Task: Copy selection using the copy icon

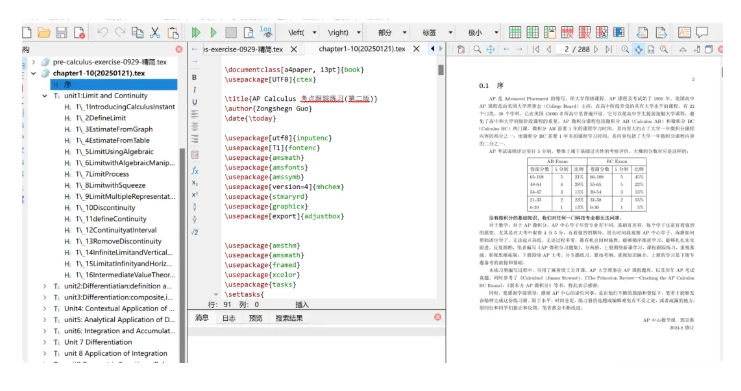Action: (138, 32)
